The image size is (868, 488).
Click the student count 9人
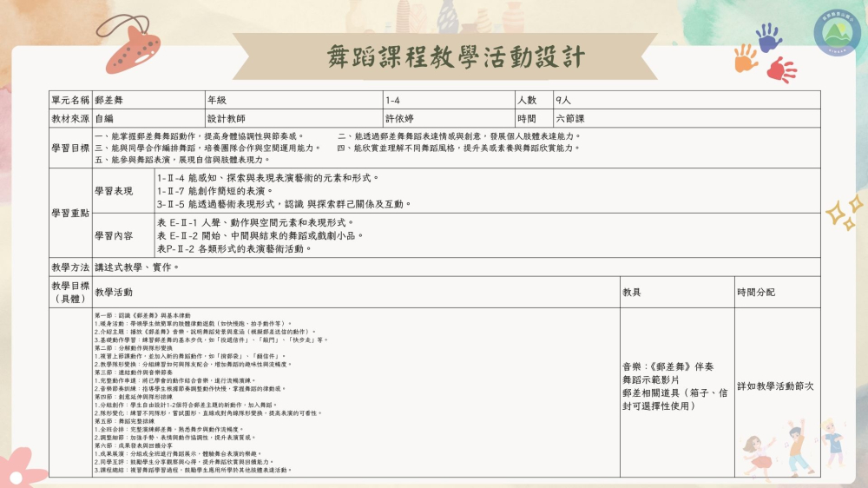[x=687, y=100]
